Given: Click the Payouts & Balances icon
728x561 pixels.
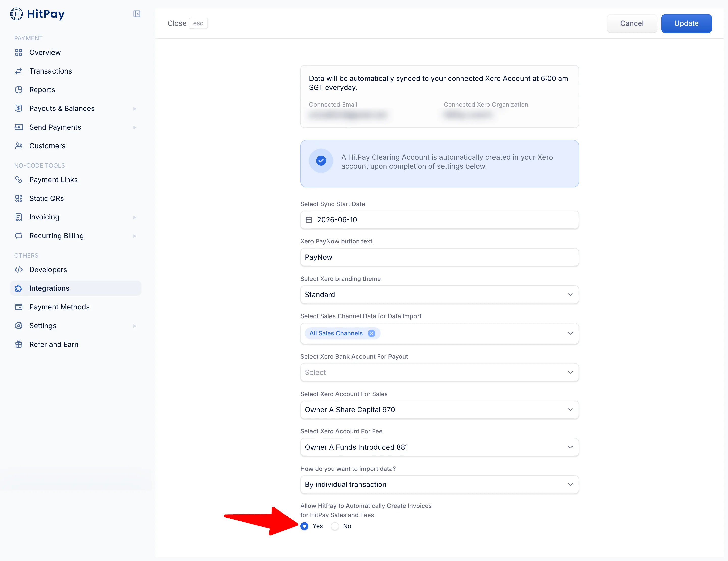Looking at the screenshot, I should tap(19, 108).
